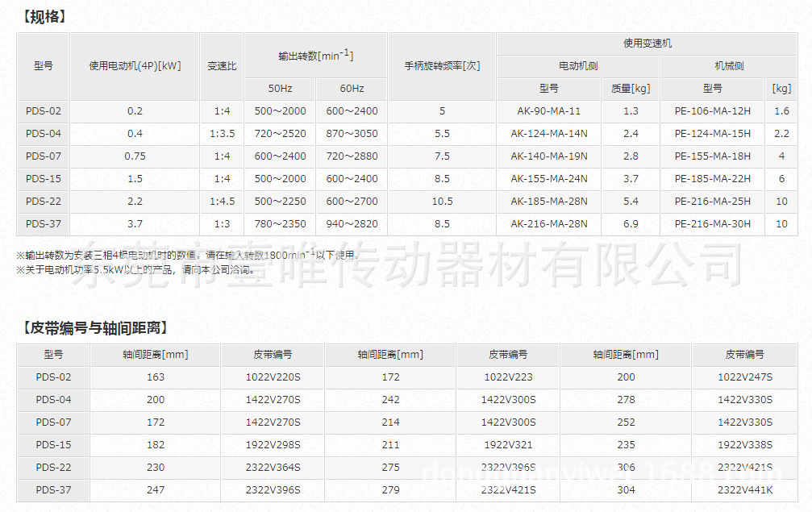The height and width of the screenshot is (512, 812).
Task: Select belt number 2322V441K
Action: click(744, 489)
